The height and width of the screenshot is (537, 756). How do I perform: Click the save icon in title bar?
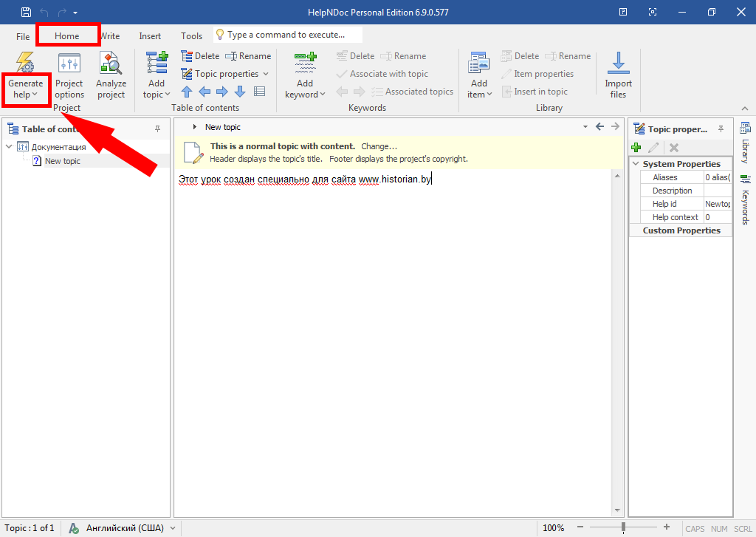(x=27, y=13)
